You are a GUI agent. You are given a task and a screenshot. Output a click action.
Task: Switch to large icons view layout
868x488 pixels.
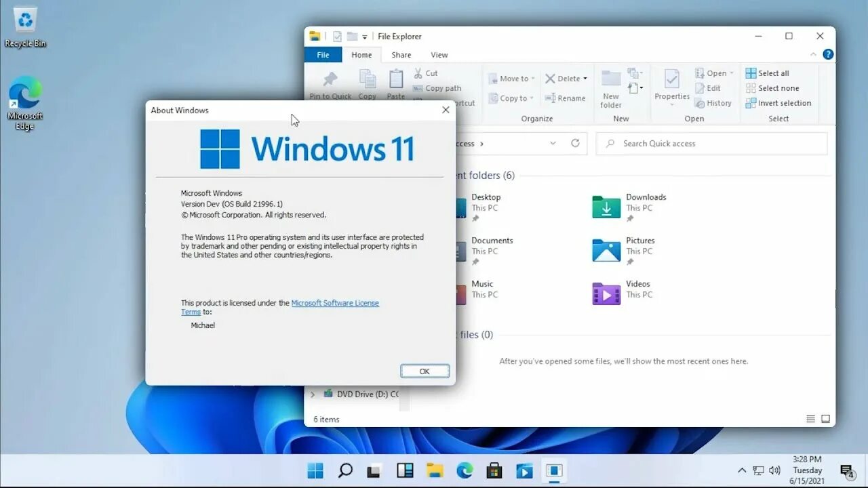[825, 419]
